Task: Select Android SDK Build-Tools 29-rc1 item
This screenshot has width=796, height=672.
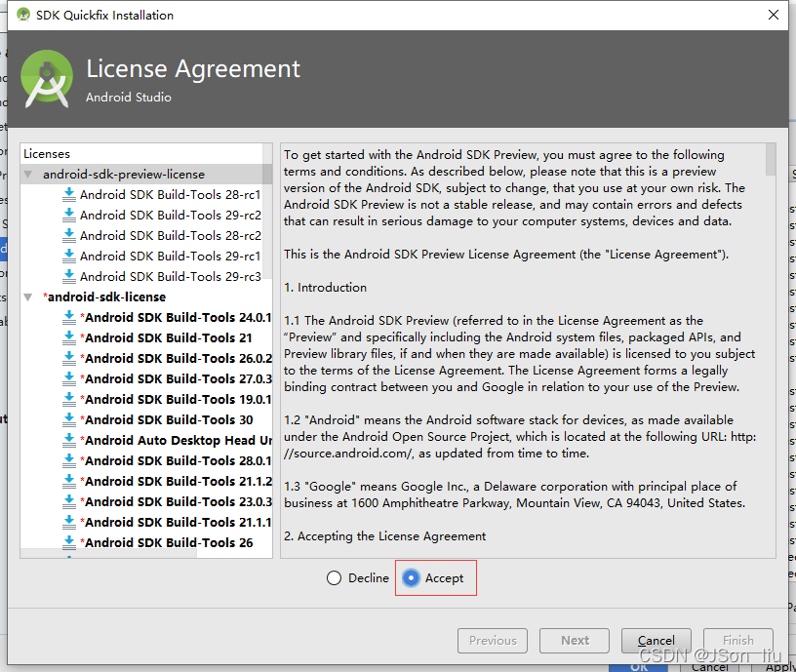Action: pyautogui.click(x=170, y=257)
